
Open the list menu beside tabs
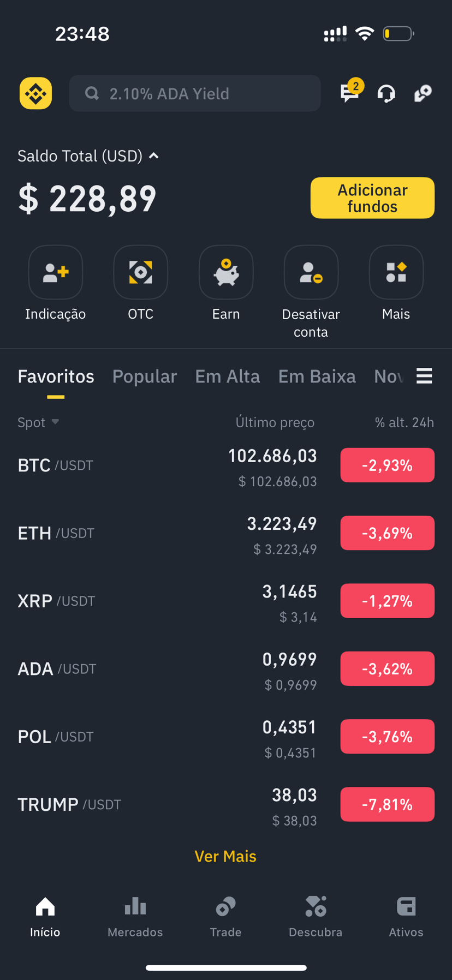[424, 376]
